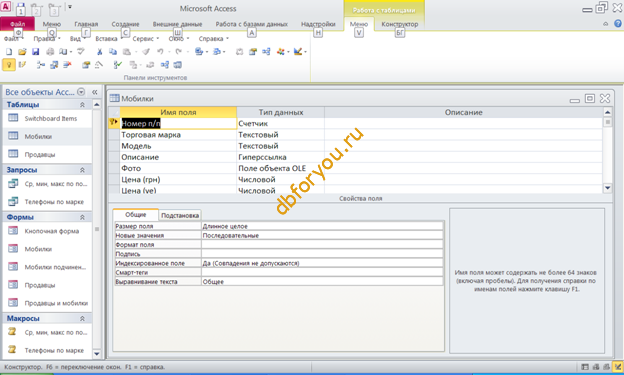This screenshot has height=375, width=624.
Task: Click the Undo arrow icon
Action: pyautogui.click(x=160, y=52)
